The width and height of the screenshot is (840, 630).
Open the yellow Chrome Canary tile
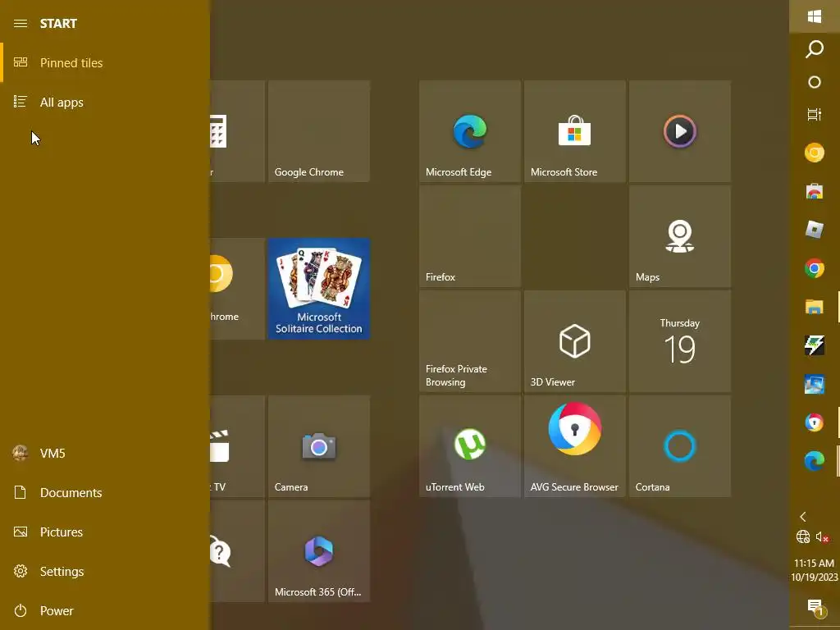(x=237, y=289)
